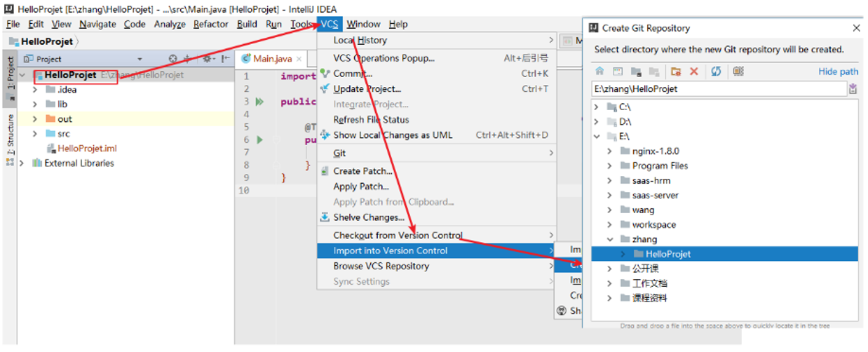Open recent paths history next to path field
868x352 pixels.
853,89
